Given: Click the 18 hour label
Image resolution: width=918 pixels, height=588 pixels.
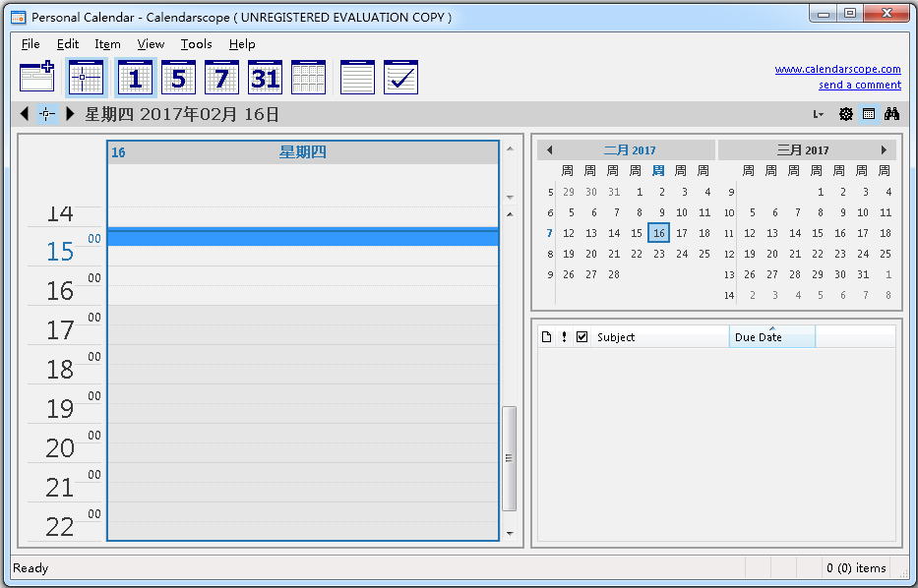Looking at the screenshot, I should tap(60, 370).
